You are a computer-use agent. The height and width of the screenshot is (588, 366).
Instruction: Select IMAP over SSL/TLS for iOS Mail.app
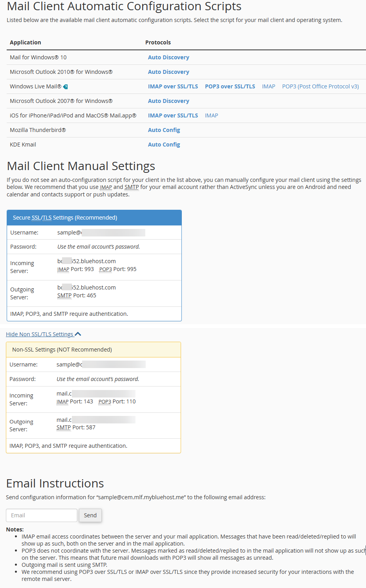(x=173, y=115)
